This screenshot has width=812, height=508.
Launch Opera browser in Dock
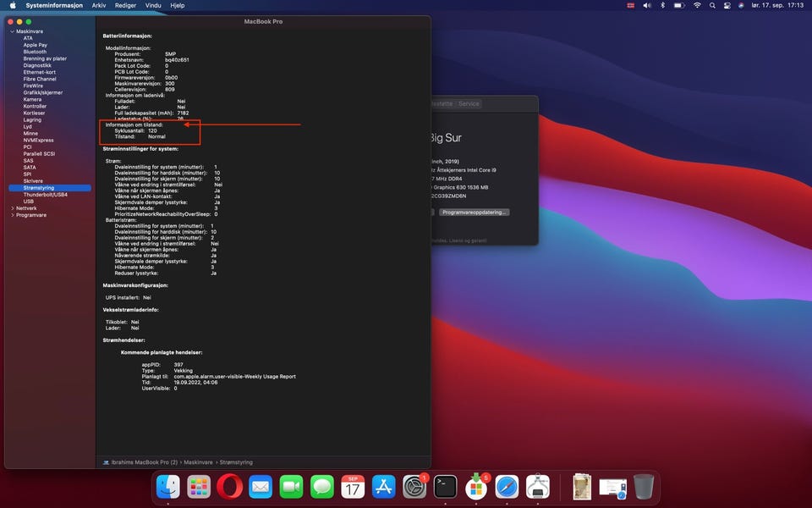229,487
